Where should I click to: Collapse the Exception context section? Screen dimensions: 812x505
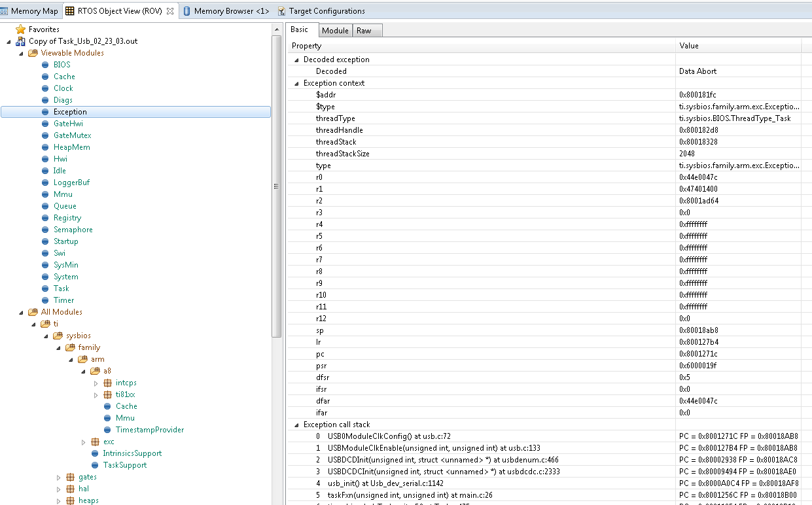click(x=296, y=83)
